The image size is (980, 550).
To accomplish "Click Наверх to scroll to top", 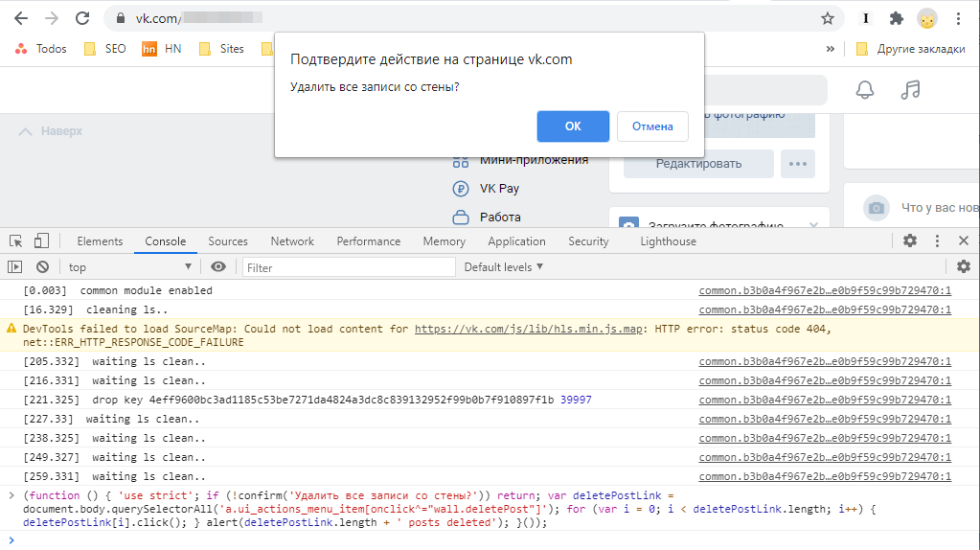I will click(x=51, y=131).
